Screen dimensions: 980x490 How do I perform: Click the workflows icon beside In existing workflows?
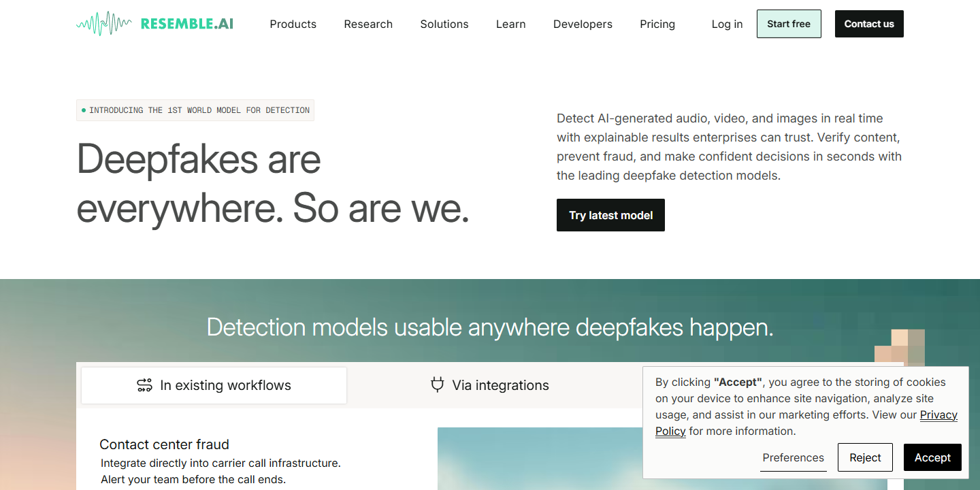tap(144, 385)
